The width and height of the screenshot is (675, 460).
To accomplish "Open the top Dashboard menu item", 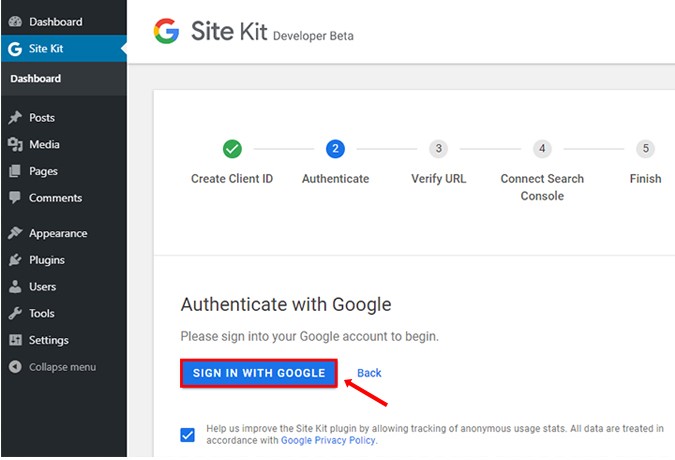I will pos(64,22).
